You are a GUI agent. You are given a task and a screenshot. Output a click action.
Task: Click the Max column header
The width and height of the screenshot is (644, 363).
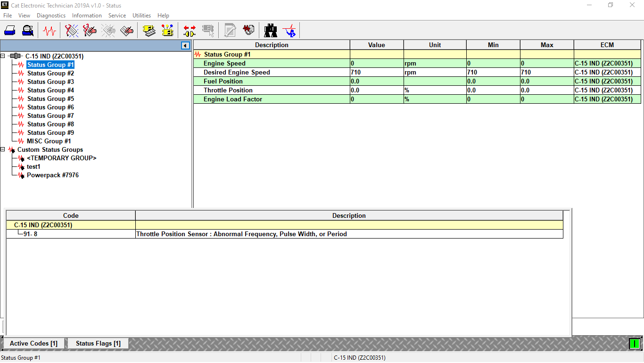click(547, 45)
